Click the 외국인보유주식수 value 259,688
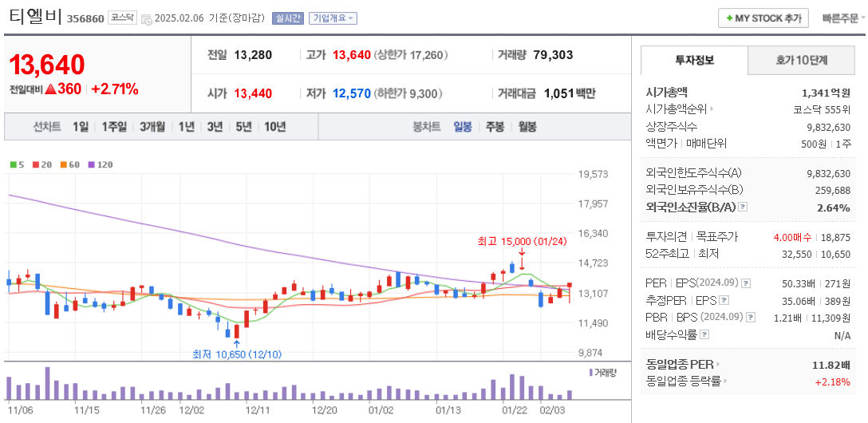The height and width of the screenshot is (423, 868). [x=834, y=191]
